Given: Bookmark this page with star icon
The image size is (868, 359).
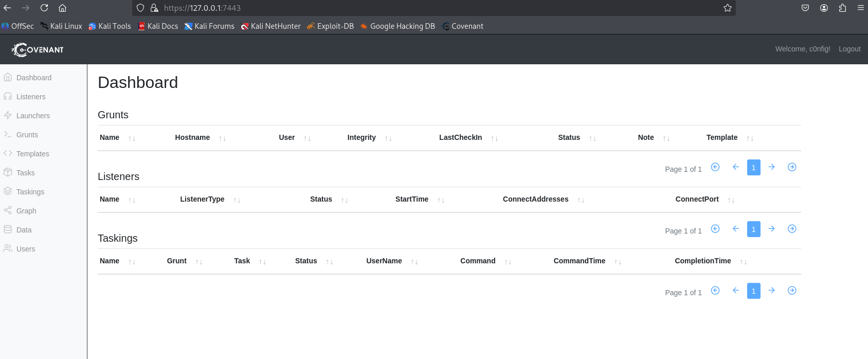Looking at the screenshot, I should pos(727,8).
